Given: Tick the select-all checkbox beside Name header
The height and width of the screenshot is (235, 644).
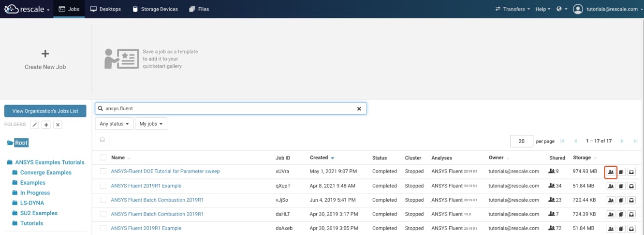Looking at the screenshot, I should pyautogui.click(x=103, y=158).
